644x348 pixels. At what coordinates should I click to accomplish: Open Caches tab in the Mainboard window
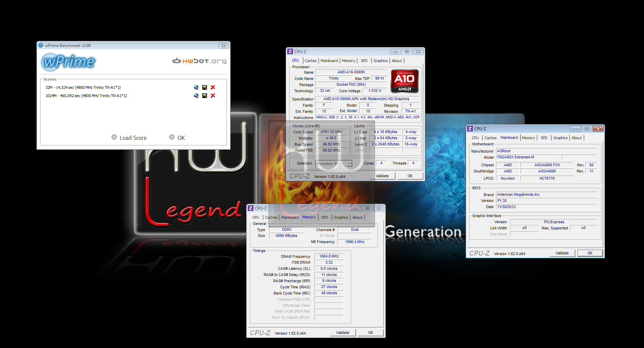491,138
